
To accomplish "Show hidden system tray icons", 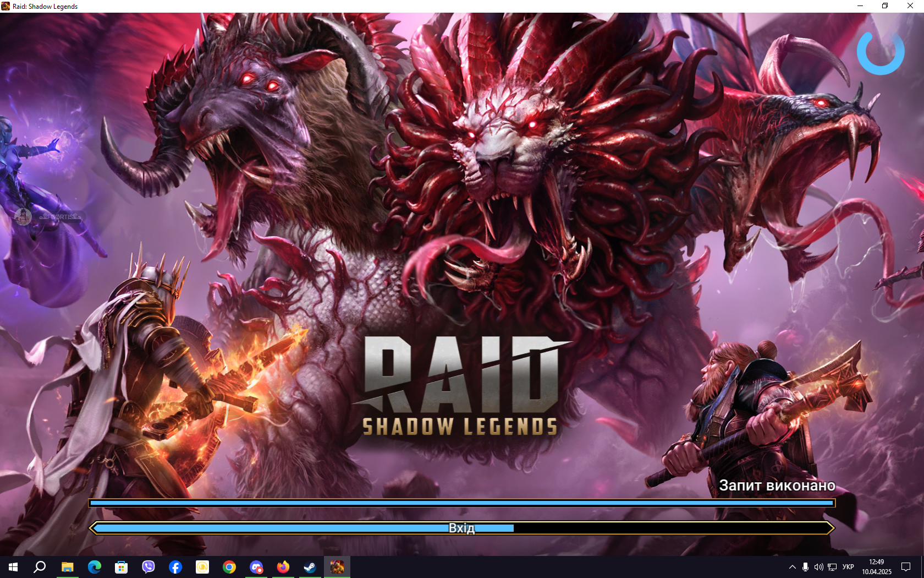I will (x=792, y=567).
